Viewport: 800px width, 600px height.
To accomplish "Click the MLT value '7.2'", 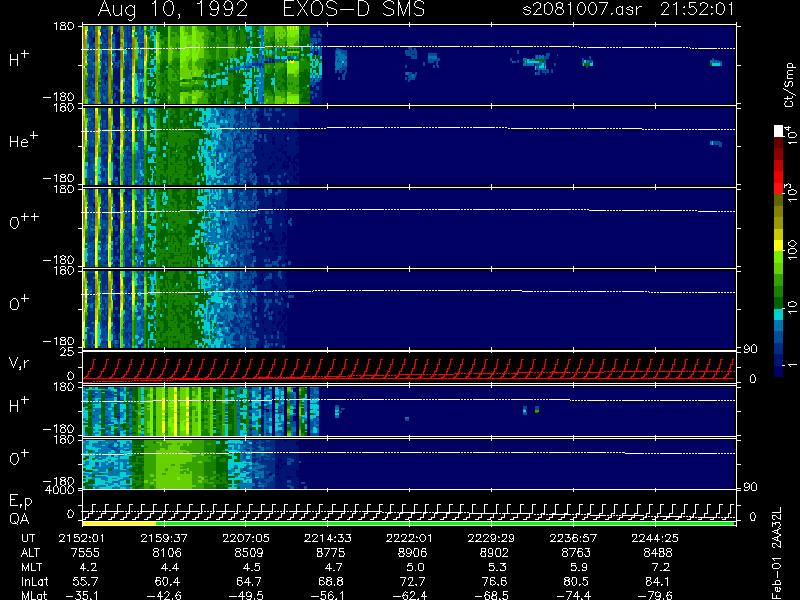I will tap(660, 567).
